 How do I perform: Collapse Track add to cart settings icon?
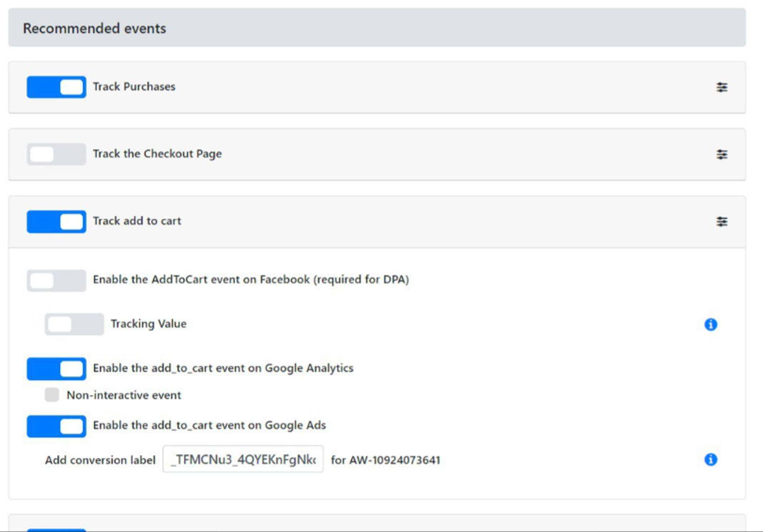click(722, 221)
